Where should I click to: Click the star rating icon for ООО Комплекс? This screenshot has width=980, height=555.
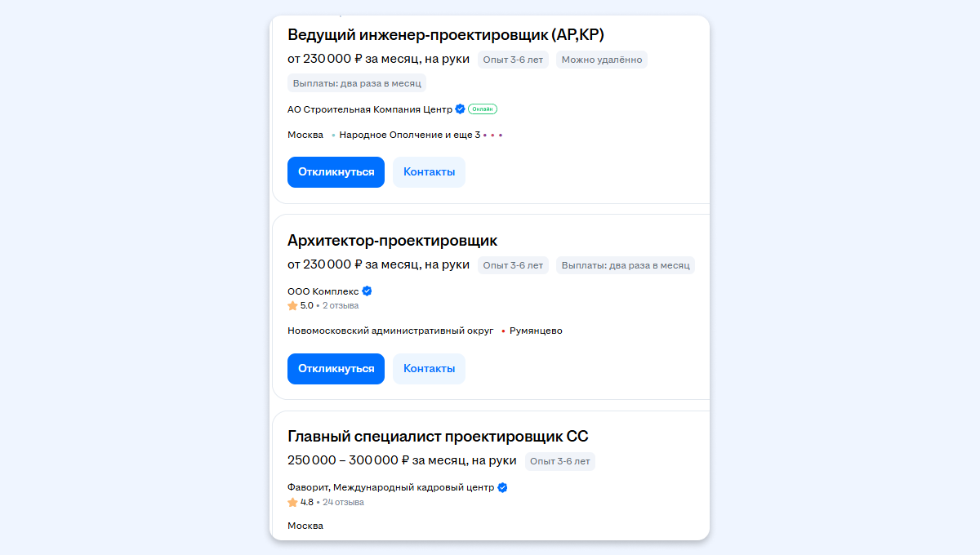(x=292, y=306)
